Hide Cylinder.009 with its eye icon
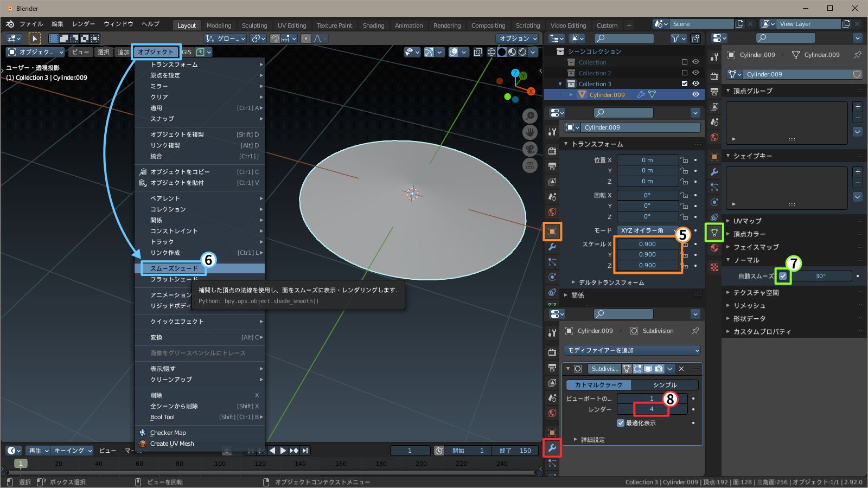The height and width of the screenshot is (488, 868). coord(695,94)
